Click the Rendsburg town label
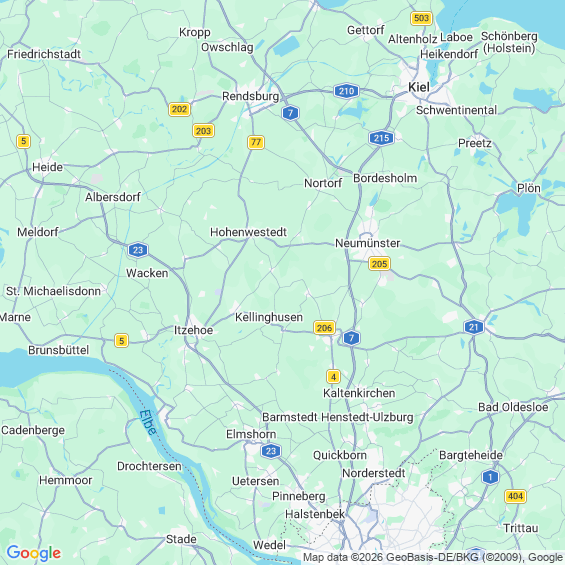The width and height of the screenshot is (565, 565). point(250,97)
